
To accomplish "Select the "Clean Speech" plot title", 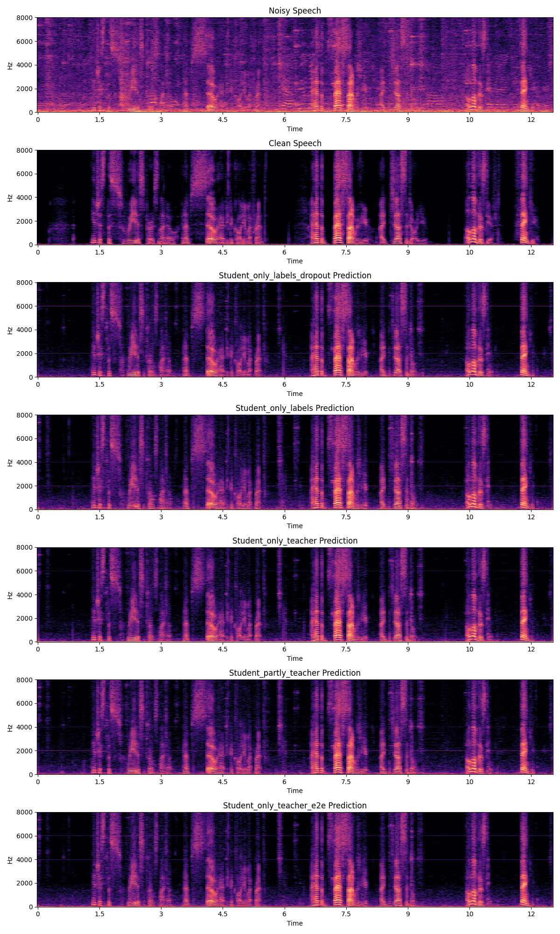I will 294,143.
